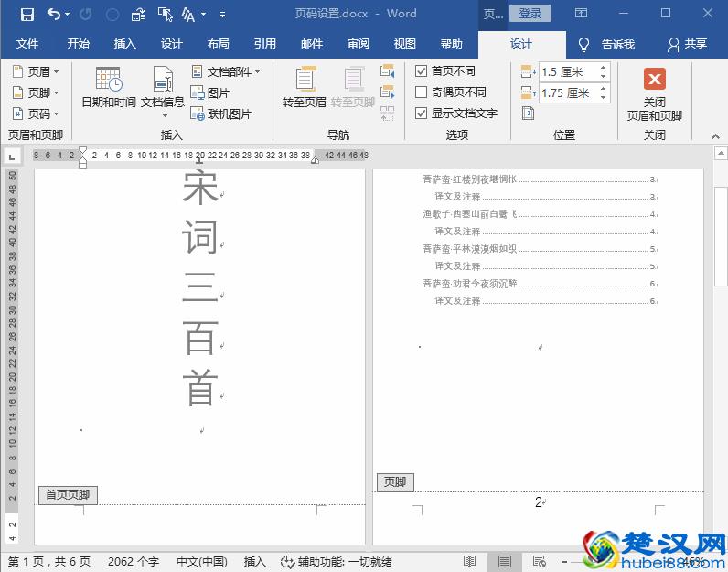Click the touch/mouse mode icon
Screen dimensions: 728x572
pyautogui.click(x=166, y=15)
